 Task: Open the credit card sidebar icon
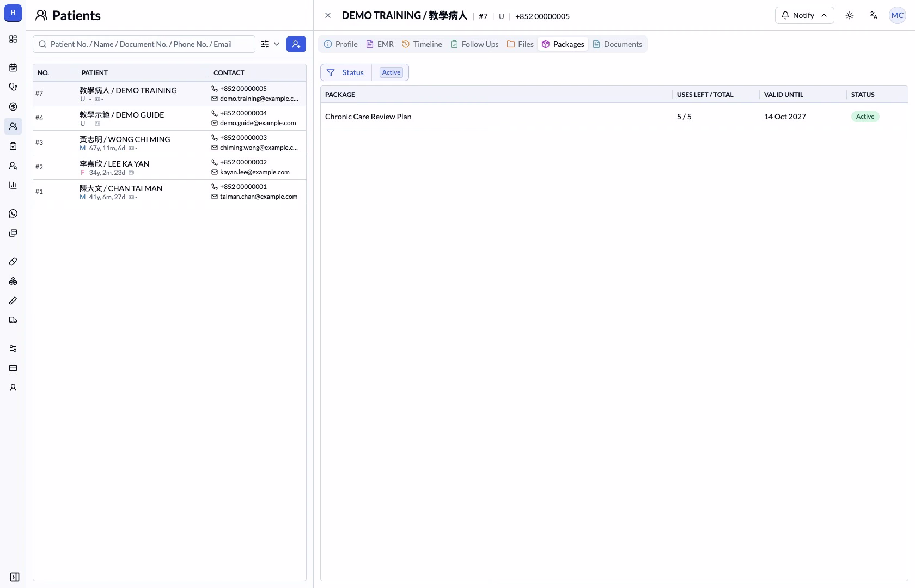13,368
